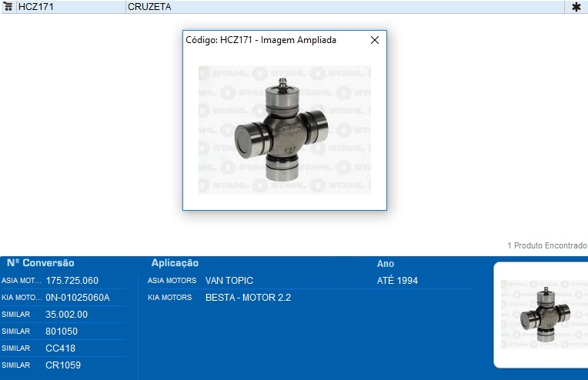Select similar code 35.002.00

[67, 315]
